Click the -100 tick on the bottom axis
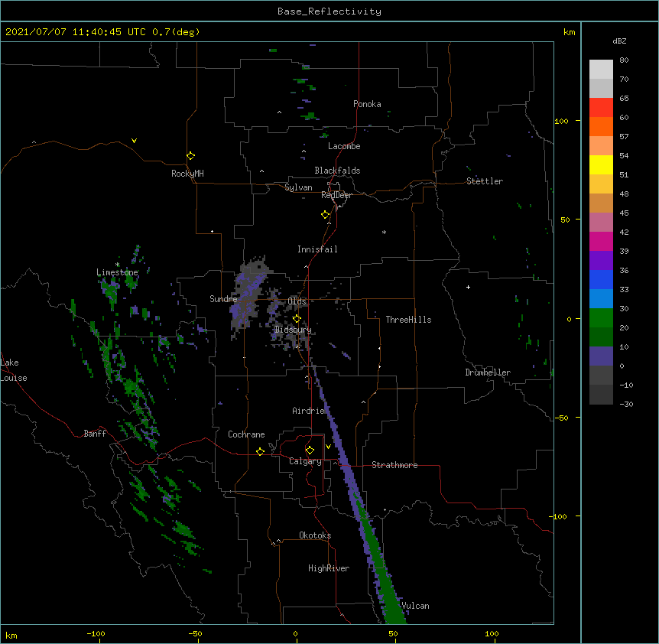Screen dimensions: 659x644 [x=96, y=633]
